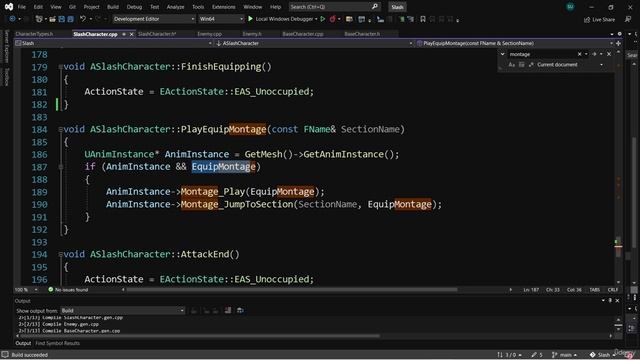Click the Save file toolbar icon
Image resolution: width=640 pixels, height=360 pixels.
tap(62, 19)
